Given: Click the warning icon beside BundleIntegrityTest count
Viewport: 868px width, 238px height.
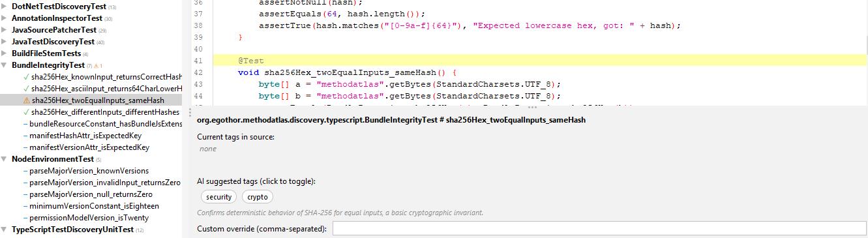Looking at the screenshot, I should coord(96,66).
